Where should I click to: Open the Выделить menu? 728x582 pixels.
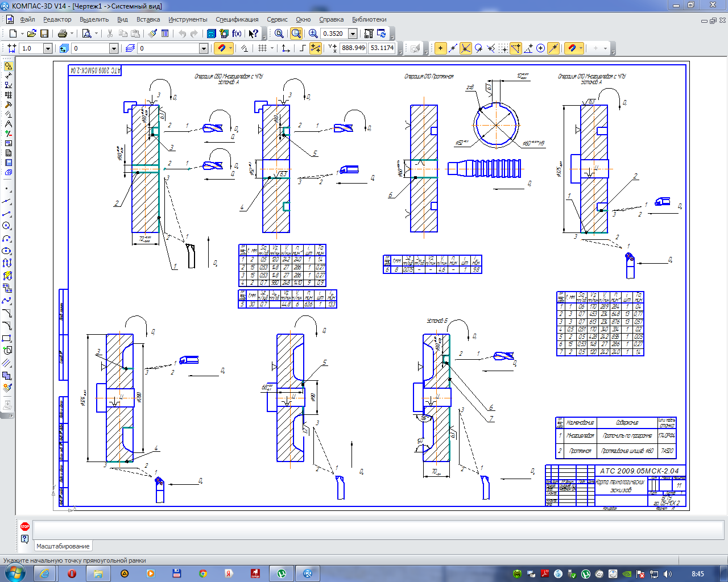pyautogui.click(x=94, y=19)
